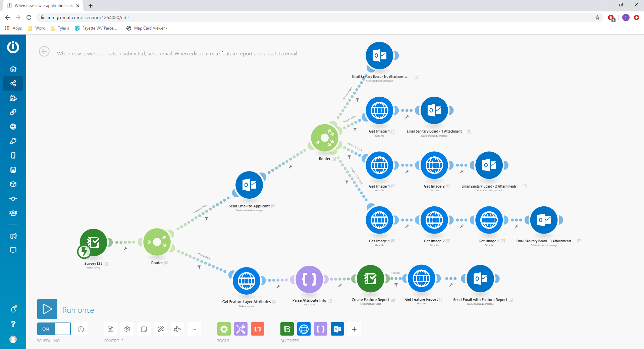This screenshot has height=349, width=644.
Task: Click the Work bookmark folder
Action: pyautogui.click(x=36, y=28)
